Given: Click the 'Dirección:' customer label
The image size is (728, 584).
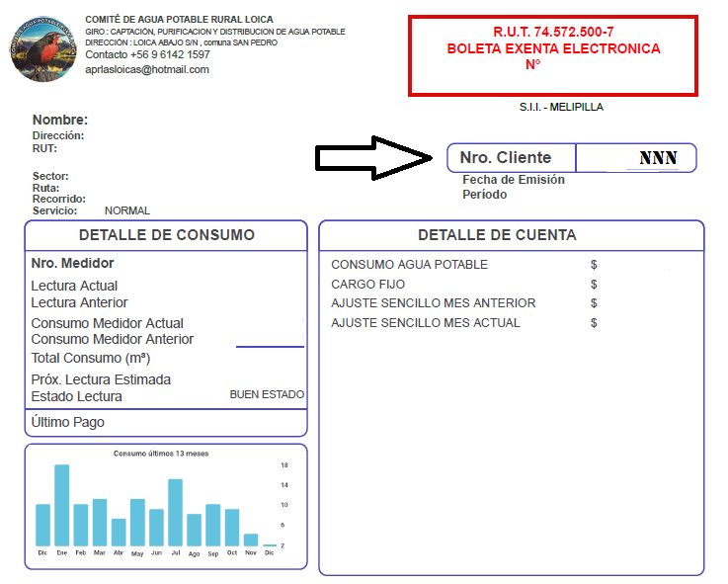Looking at the screenshot, I should [58, 135].
